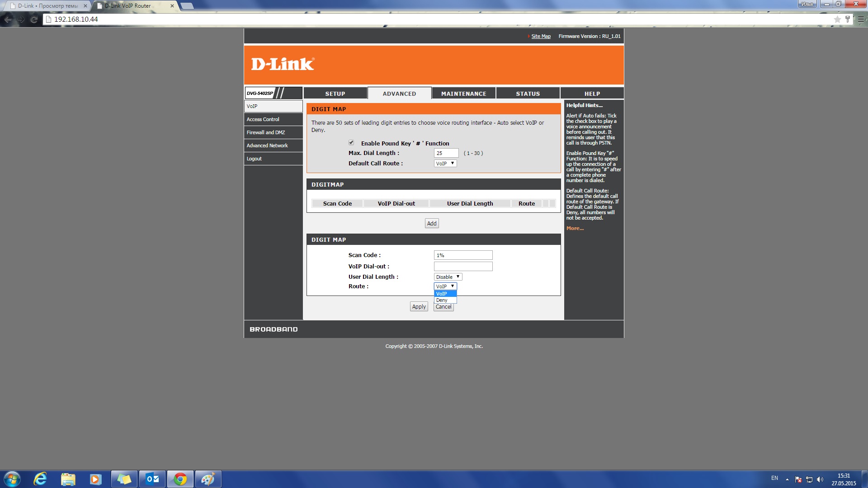Open the Site Map link
Screen dimensions: 868x488
pyautogui.click(x=541, y=36)
